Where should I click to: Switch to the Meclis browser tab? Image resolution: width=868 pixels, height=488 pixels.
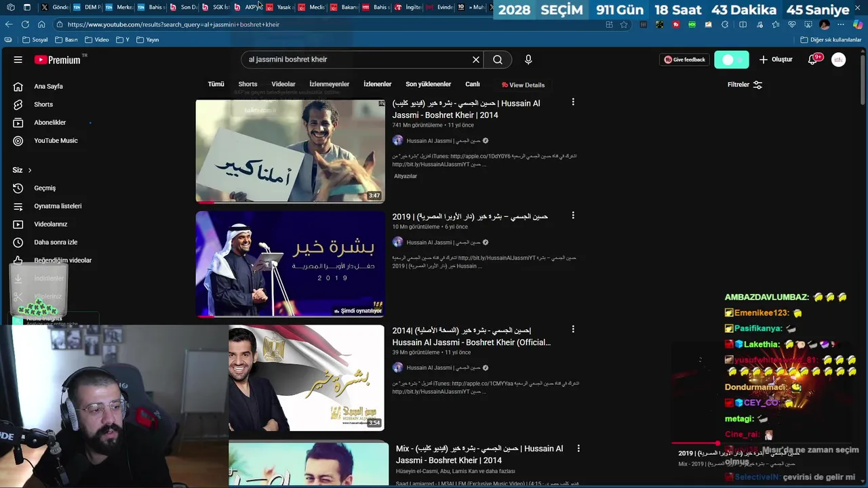[x=313, y=7]
